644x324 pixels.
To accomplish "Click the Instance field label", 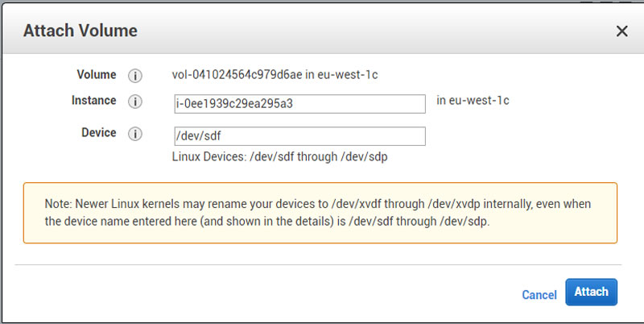I will click(93, 100).
